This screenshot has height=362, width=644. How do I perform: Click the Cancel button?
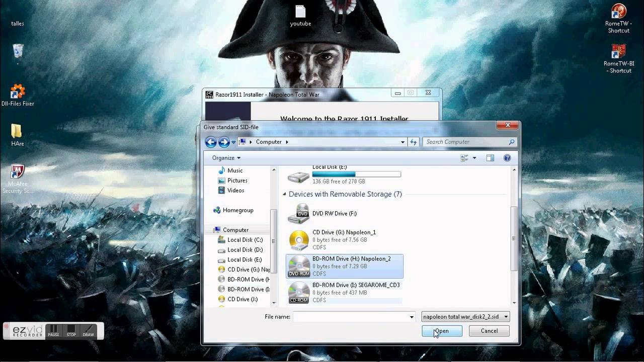489,331
